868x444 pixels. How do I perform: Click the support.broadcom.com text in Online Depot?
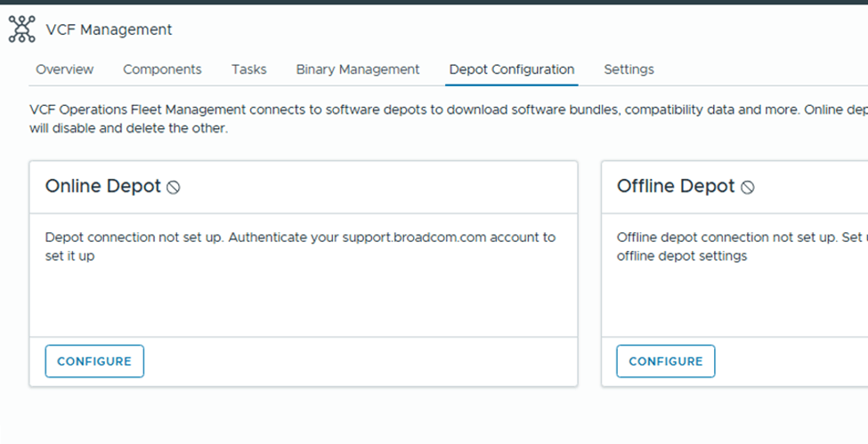[x=396, y=238]
